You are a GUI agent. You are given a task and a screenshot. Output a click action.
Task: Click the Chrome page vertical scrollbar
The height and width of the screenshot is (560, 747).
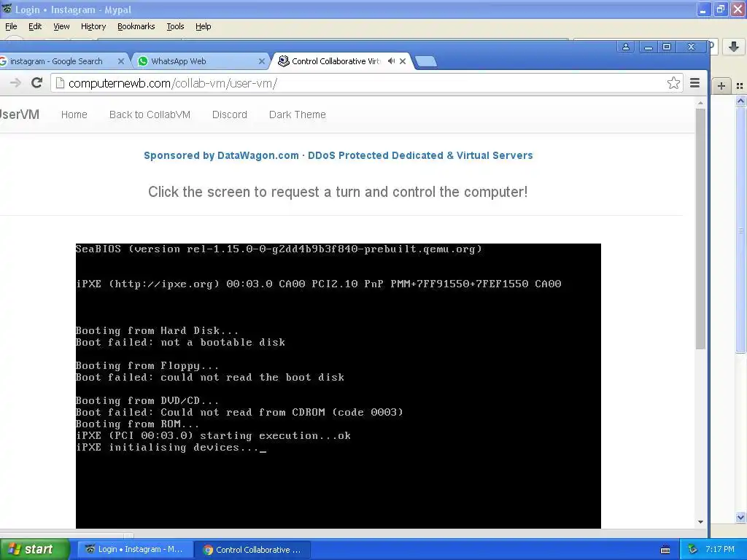coord(700,228)
